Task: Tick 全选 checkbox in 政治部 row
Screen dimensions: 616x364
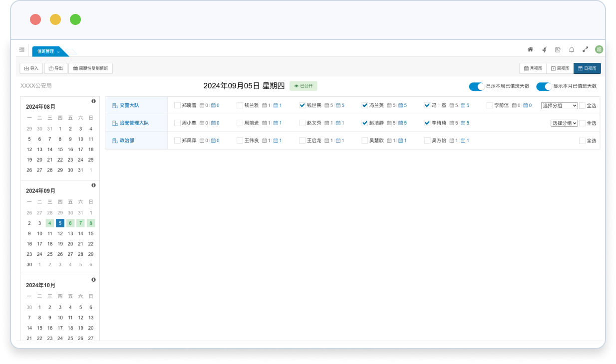Action: click(582, 141)
